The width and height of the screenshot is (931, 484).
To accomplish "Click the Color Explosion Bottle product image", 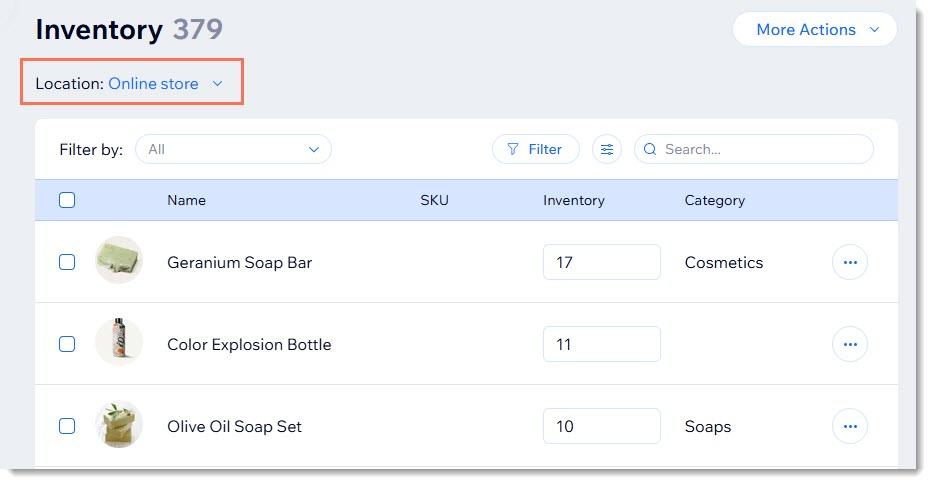I will tap(119, 344).
